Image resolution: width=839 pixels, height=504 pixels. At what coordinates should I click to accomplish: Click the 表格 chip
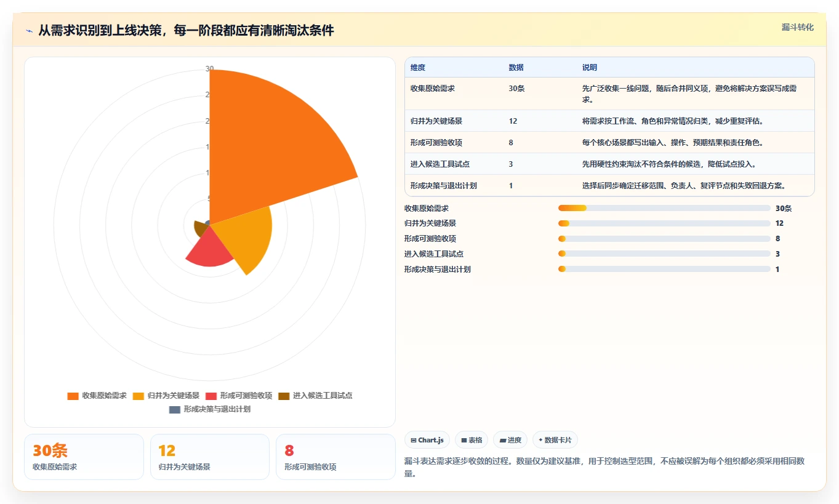coord(472,440)
